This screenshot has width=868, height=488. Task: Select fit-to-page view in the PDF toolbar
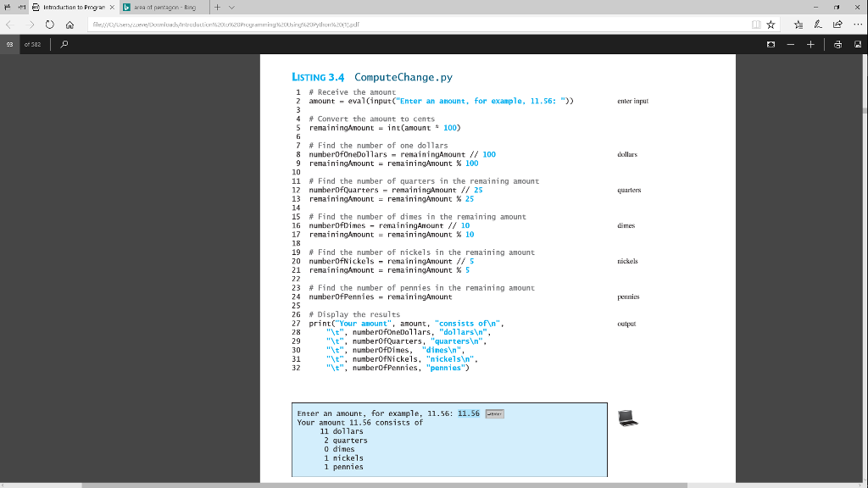click(x=771, y=42)
